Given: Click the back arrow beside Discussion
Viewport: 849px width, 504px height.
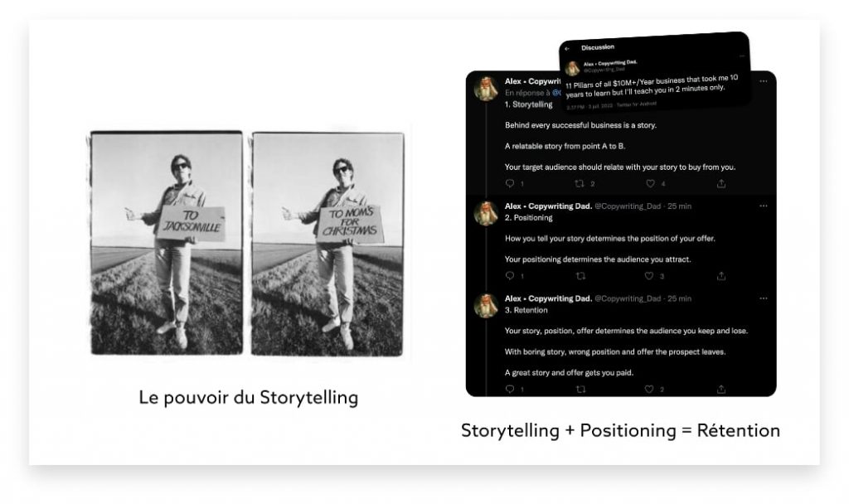Looking at the screenshot, I should (567, 49).
